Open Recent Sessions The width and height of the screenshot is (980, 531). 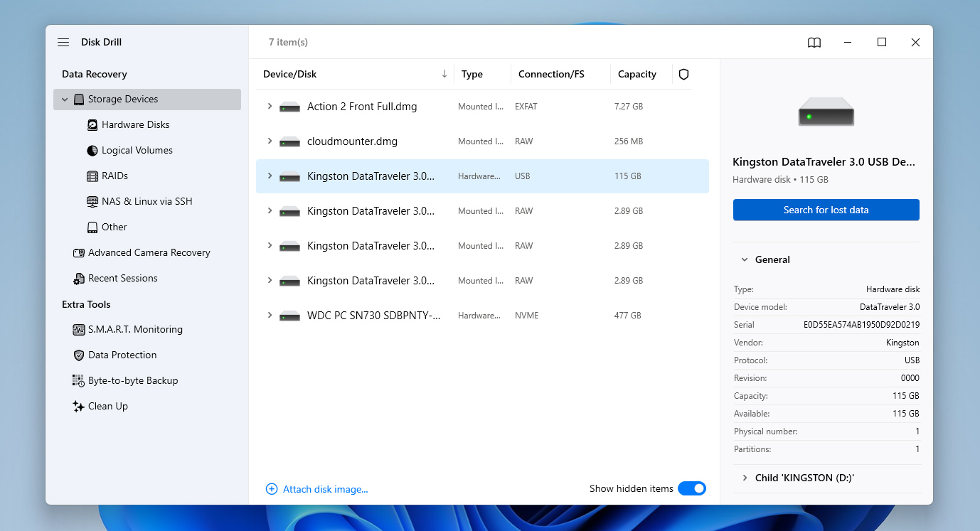coord(122,278)
